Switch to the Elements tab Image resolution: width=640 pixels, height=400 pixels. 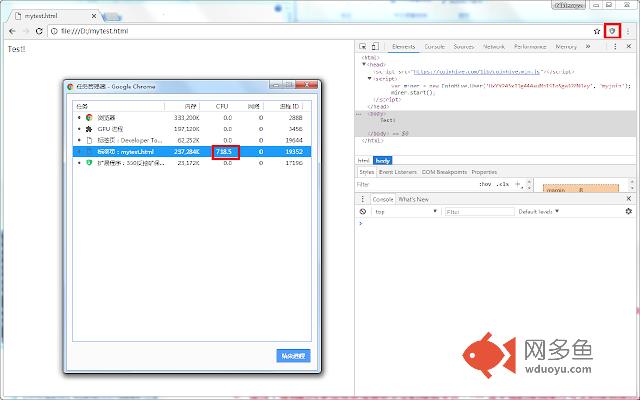404,47
